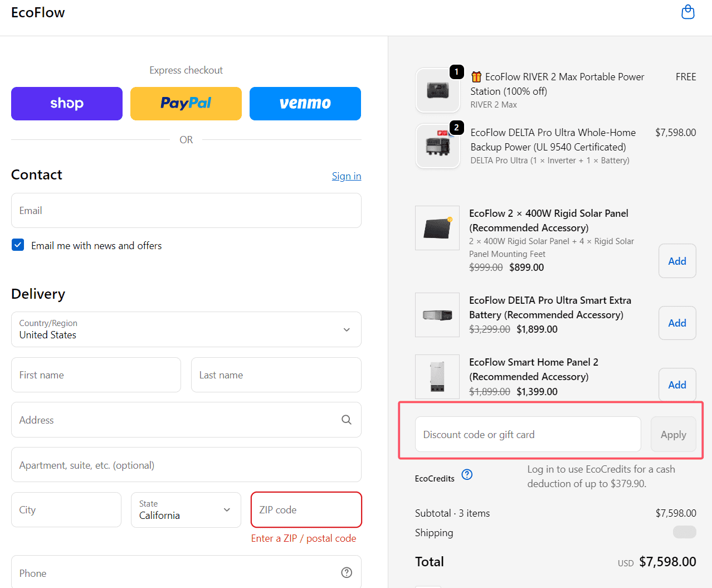This screenshot has height=588, width=712.
Task: Click the Total amount $7,598.00
Action: click(x=667, y=562)
